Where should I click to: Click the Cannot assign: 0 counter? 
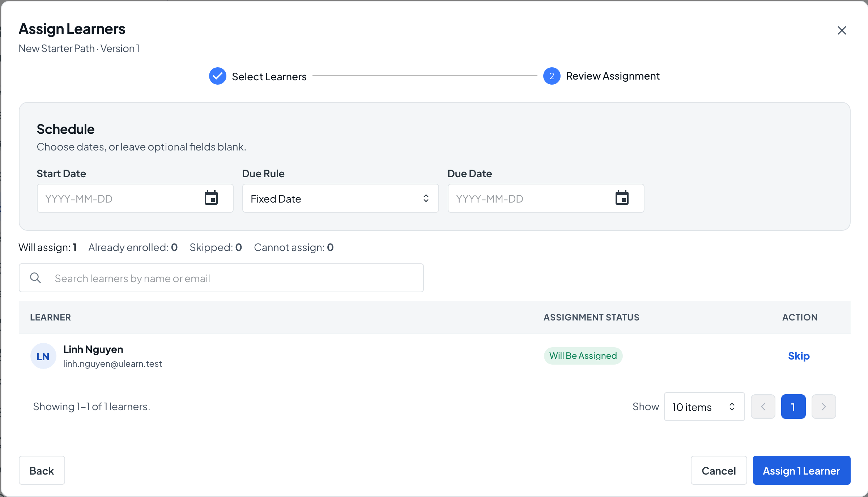294,247
